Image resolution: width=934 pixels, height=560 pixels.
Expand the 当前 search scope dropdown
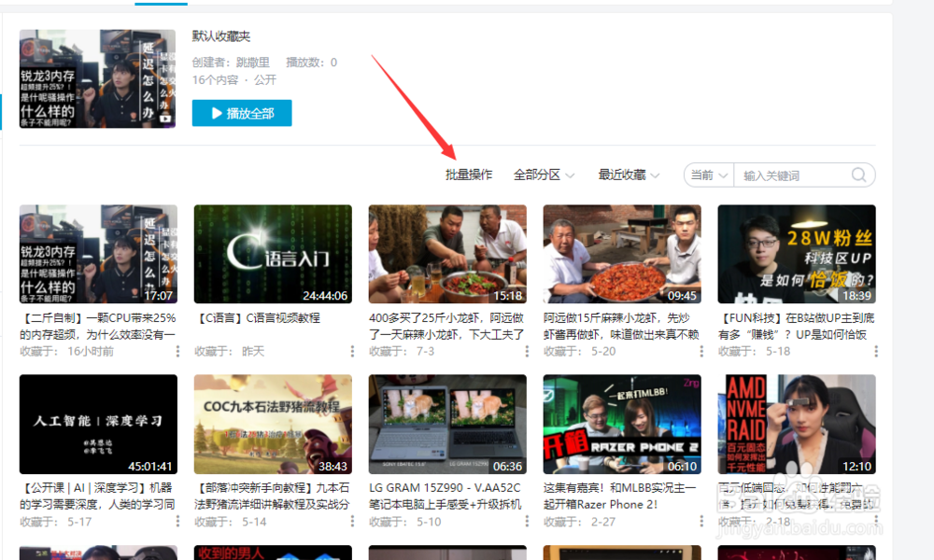click(708, 175)
